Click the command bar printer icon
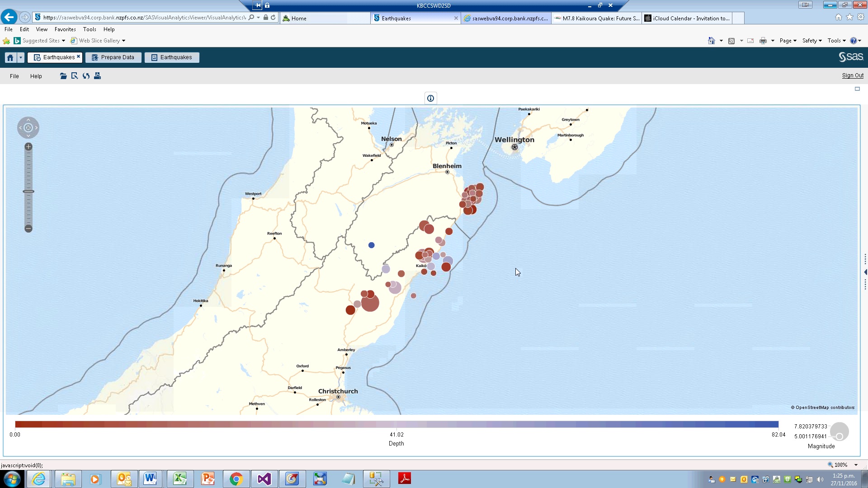Screen dimensions: 868x488 click(x=763, y=41)
